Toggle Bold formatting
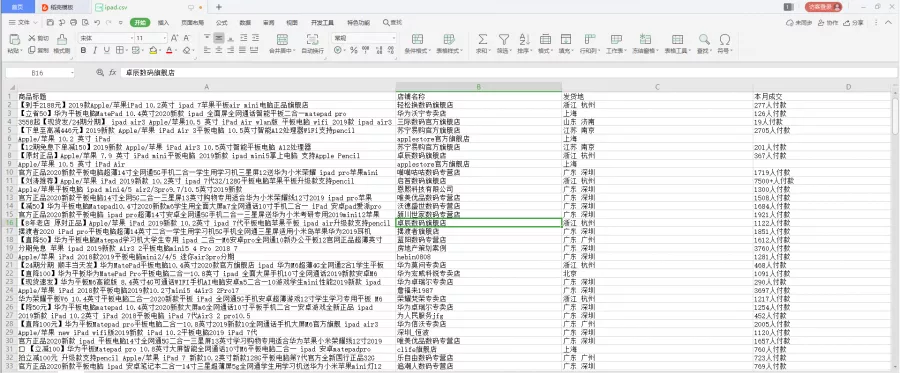Screen dimensions: 900x373 (x=83, y=50)
